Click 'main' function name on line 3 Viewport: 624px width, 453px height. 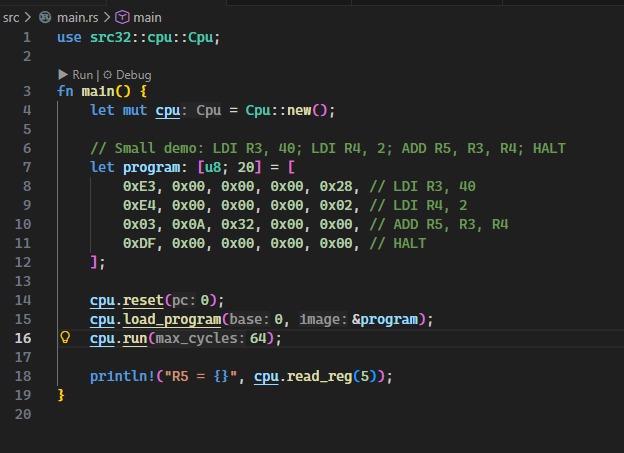pos(98,91)
